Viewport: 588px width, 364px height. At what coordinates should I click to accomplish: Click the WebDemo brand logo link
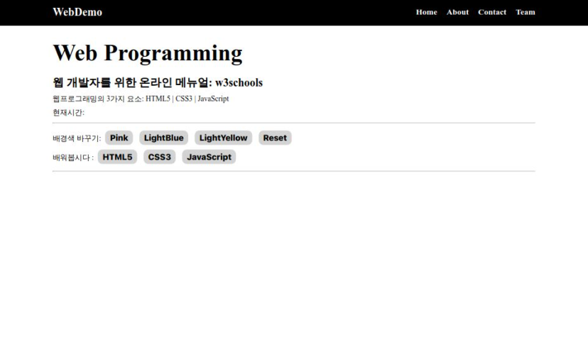(77, 12)
